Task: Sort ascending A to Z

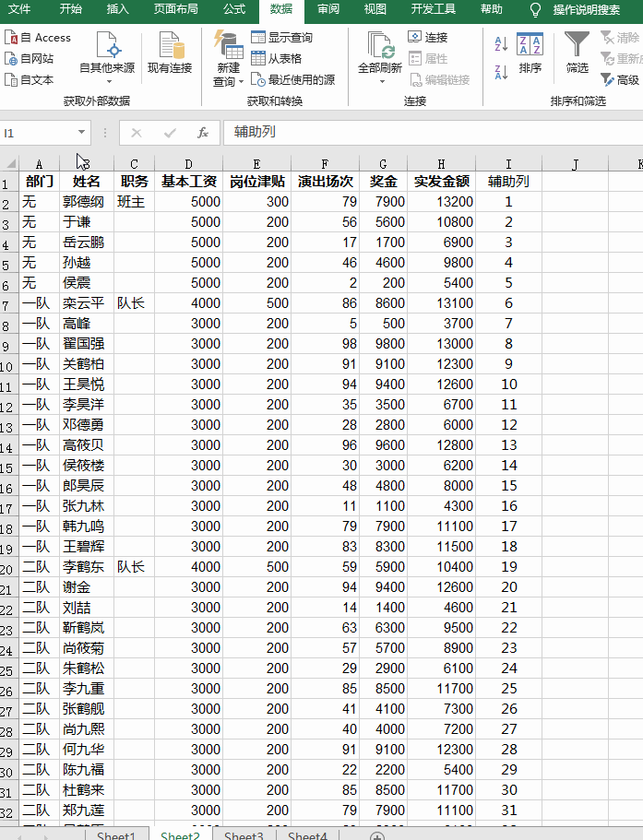Action: (501, 44)
